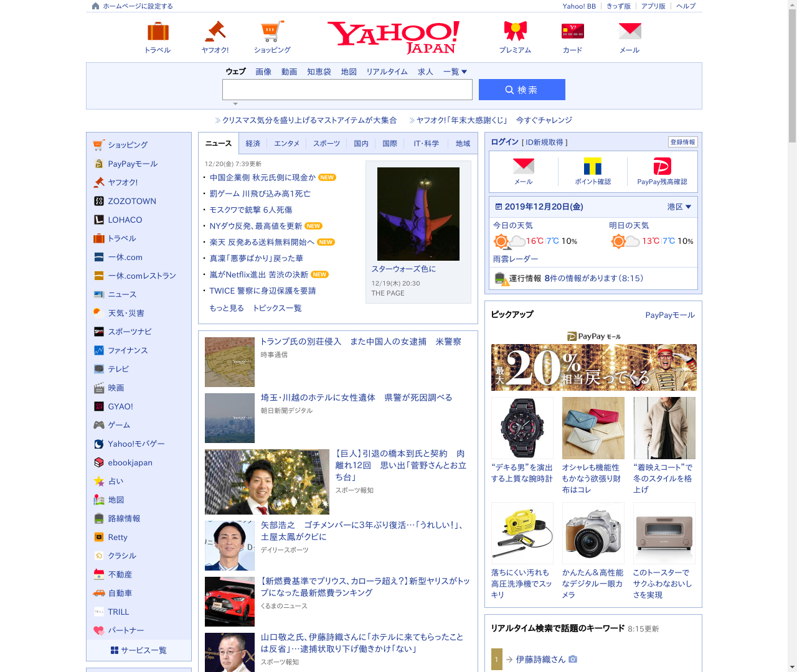Open the toaster product thumbnail
This screenshot has height=672, width=797.
(664, 533)
